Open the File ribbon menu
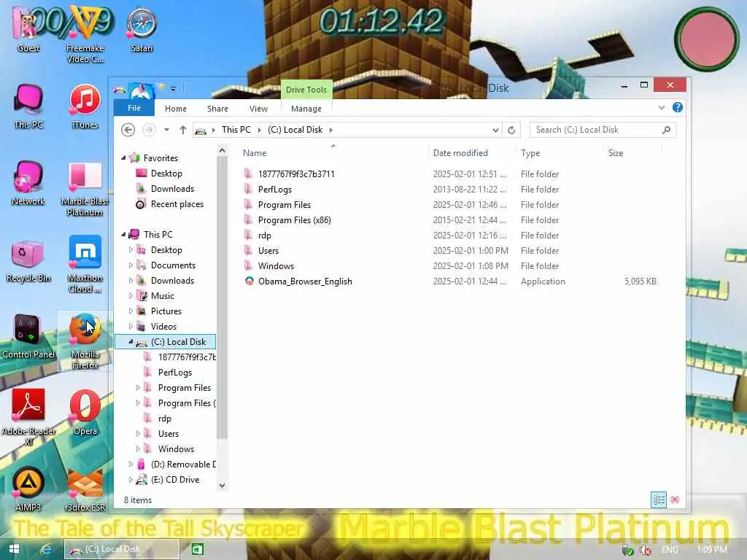 coord(134,108)
